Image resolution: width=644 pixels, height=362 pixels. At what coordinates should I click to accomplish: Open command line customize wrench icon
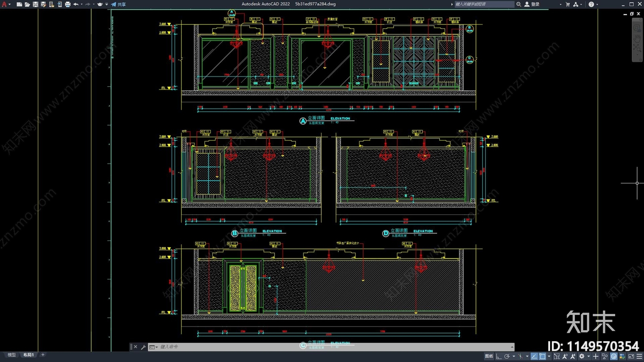click(x=143, y=347)
